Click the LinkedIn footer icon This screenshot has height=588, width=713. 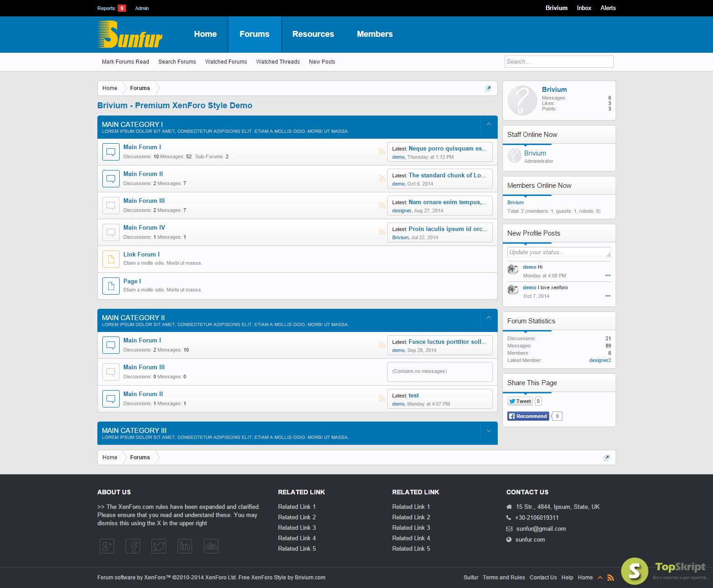(x=185, y=546)
